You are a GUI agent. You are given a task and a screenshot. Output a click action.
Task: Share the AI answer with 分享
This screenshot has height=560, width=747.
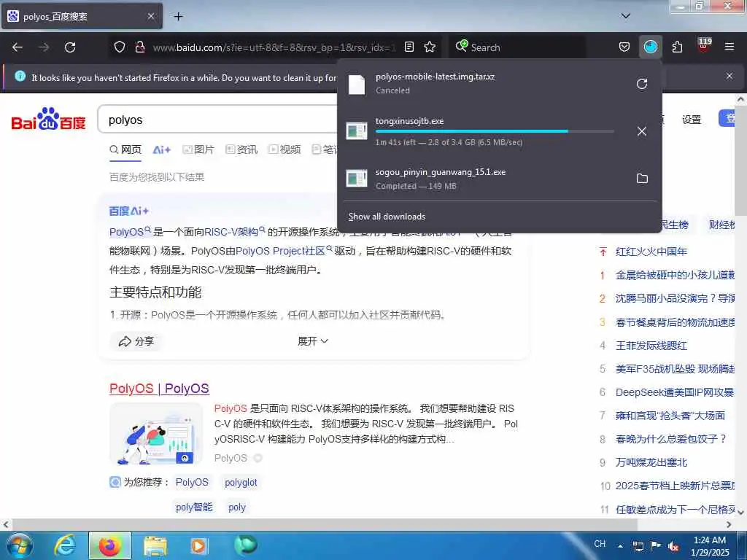(x=136, y=341)
